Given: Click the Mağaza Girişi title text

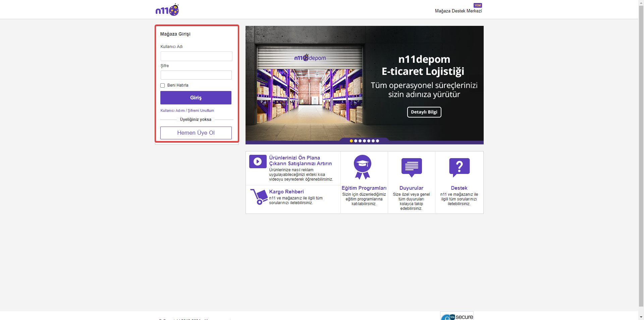Looking at the screenshot, I should (175, 34).
